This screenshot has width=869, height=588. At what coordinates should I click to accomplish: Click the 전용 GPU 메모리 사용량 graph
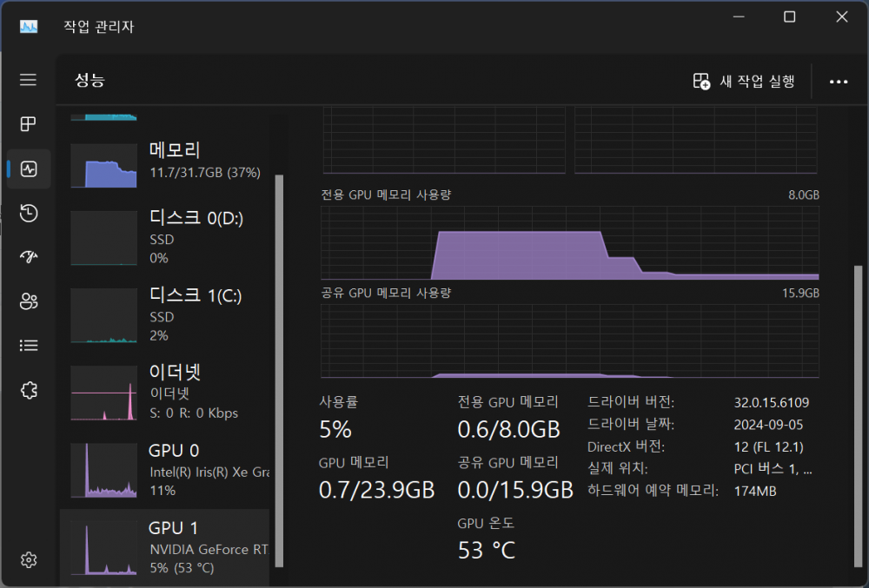click(x=570, y=241)
